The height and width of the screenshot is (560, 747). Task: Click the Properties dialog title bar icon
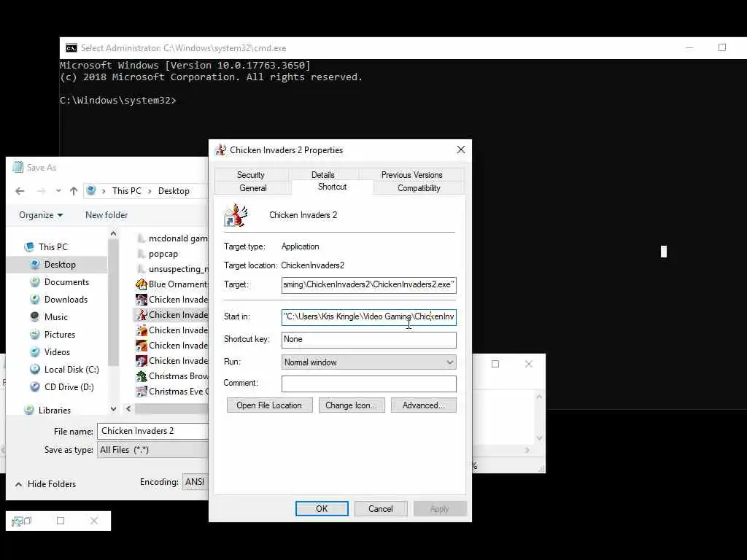click(x=220, y=150)
